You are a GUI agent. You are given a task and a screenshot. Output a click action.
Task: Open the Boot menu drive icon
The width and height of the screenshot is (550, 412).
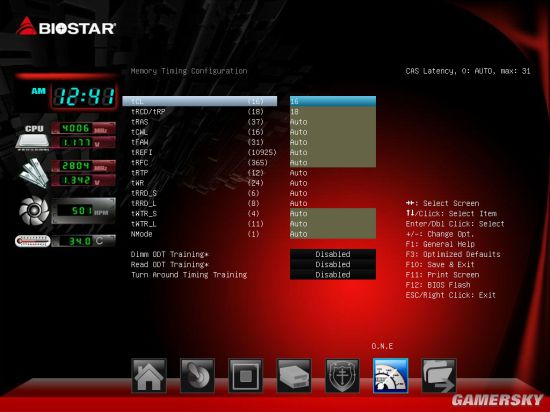point(294,376)
